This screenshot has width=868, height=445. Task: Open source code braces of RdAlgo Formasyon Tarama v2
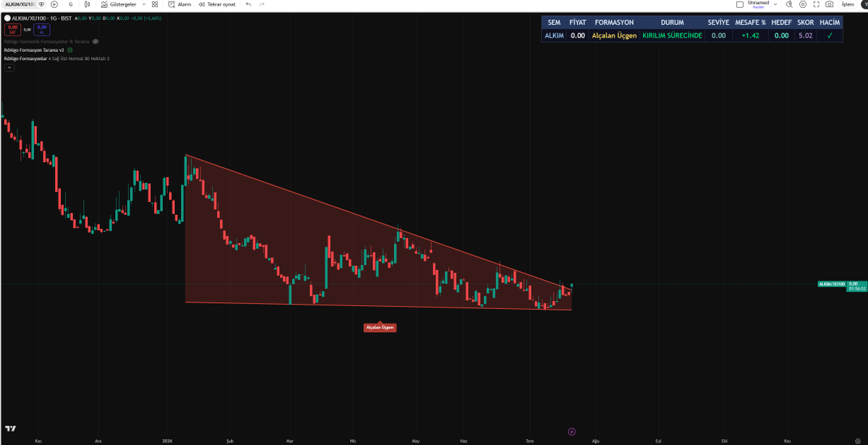[x=70, y=50]
